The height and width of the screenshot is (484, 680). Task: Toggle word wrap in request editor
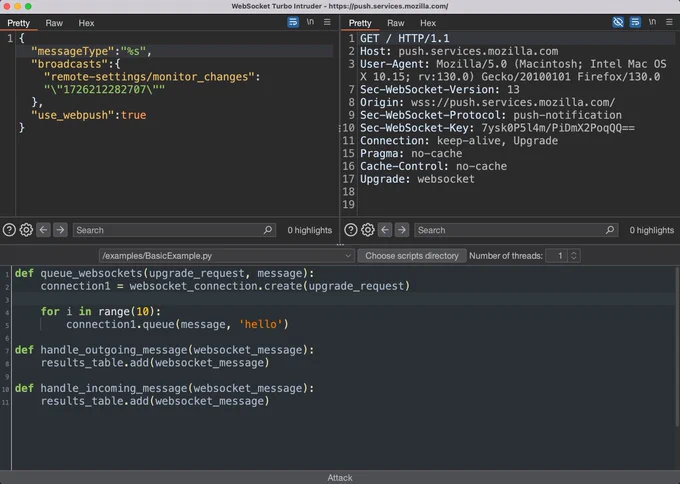pos(635,22)
